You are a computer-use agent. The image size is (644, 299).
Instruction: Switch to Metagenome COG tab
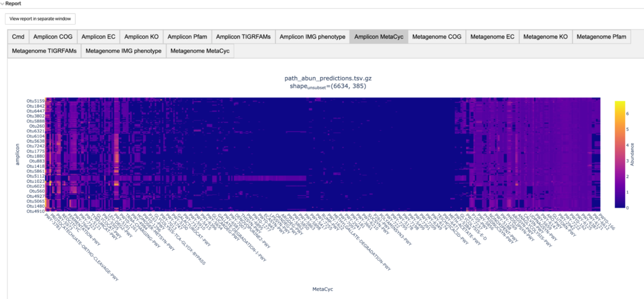tap(436, 36)
